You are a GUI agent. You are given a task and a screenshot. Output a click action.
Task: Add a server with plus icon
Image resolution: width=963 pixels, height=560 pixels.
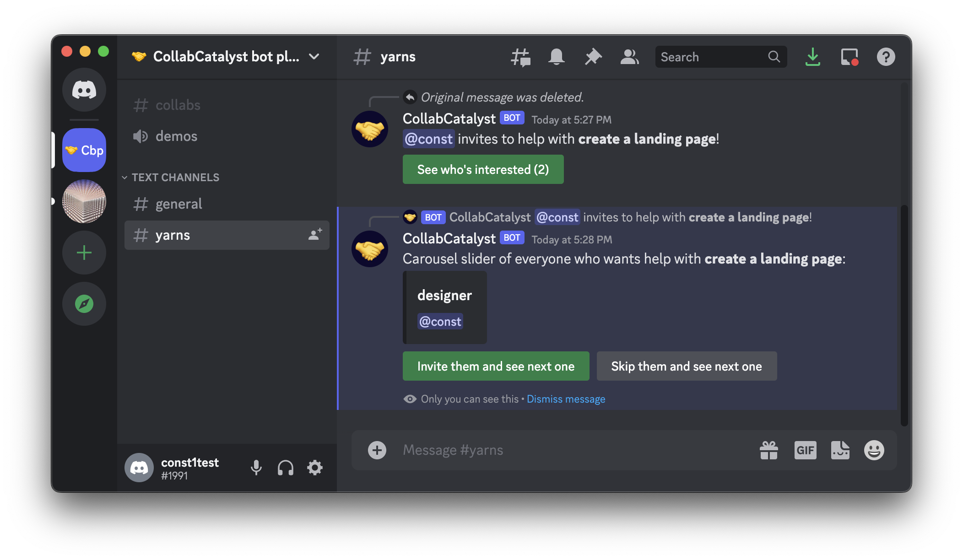[84, 253]
